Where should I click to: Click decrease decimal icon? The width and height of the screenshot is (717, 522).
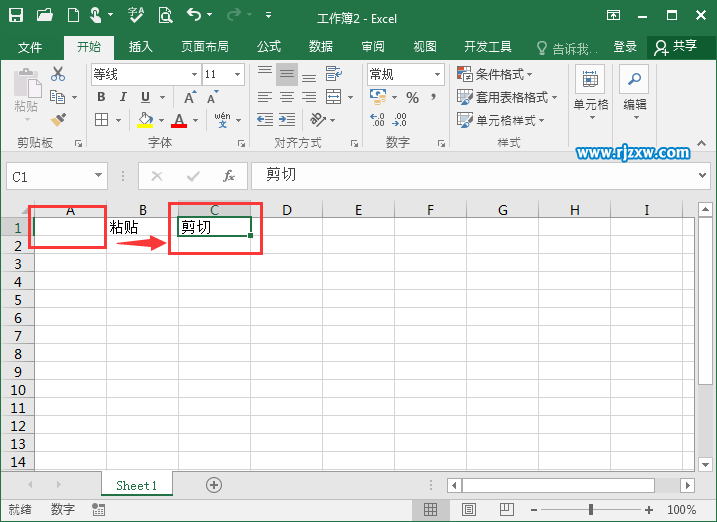[399, 120]
